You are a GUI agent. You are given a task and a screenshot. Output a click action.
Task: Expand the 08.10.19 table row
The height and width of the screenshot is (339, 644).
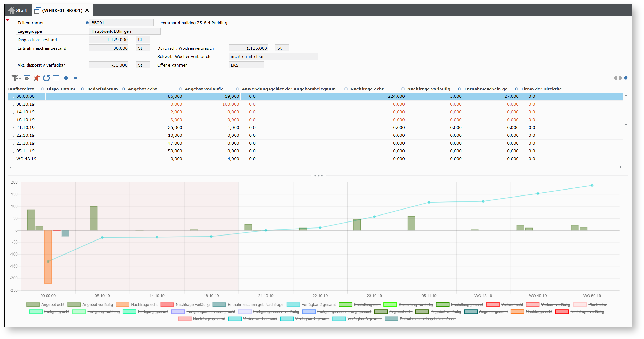click(x=13, y=105)
